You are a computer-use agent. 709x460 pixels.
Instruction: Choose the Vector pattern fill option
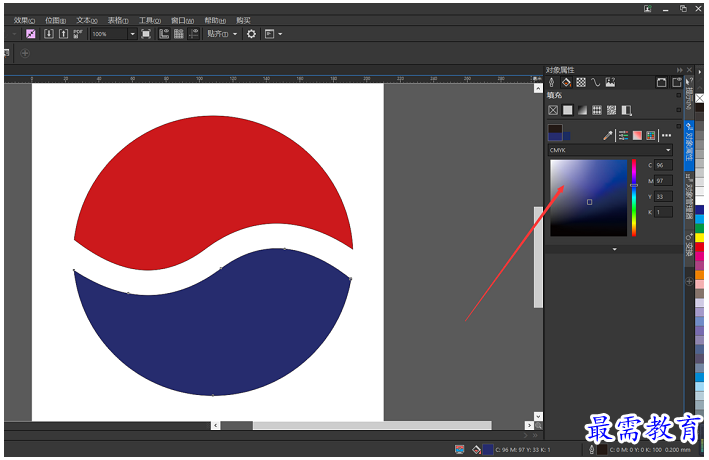tap(597, 110)
